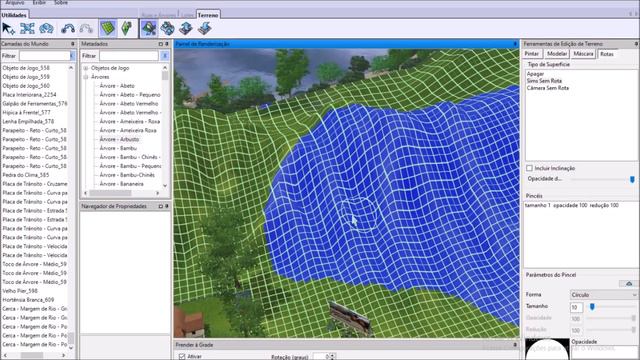Select Árvore - Bananeira tree item
The image size is (640, 360).
coord(122,184)
